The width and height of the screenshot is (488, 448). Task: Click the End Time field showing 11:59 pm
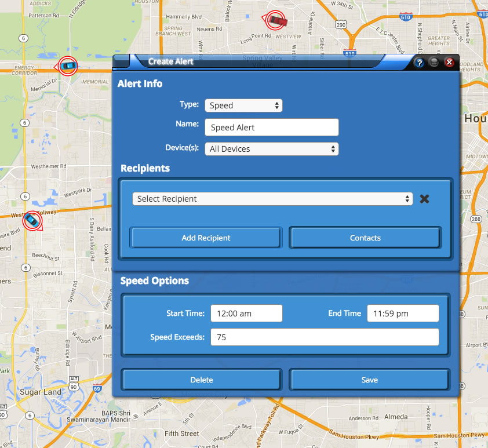click(403, 314)
